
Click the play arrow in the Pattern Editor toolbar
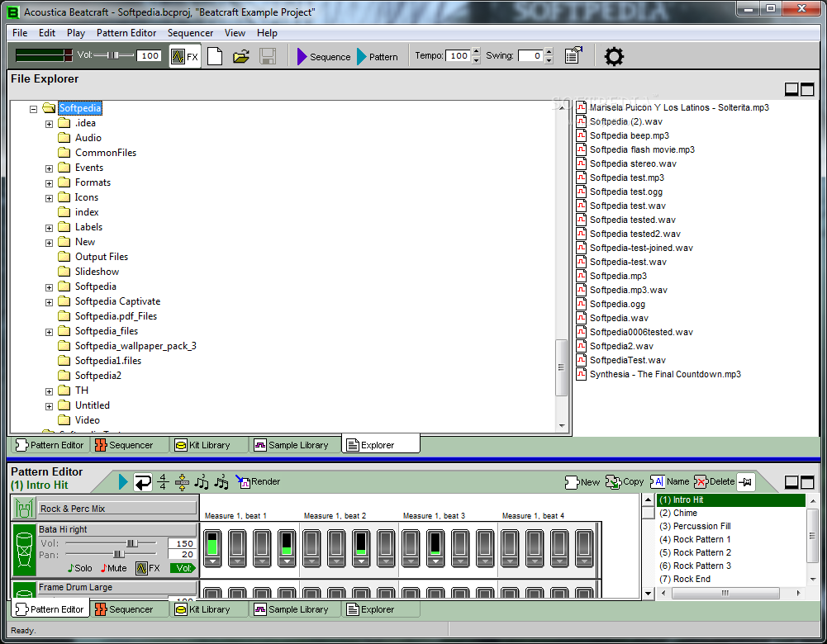(123, 481)
